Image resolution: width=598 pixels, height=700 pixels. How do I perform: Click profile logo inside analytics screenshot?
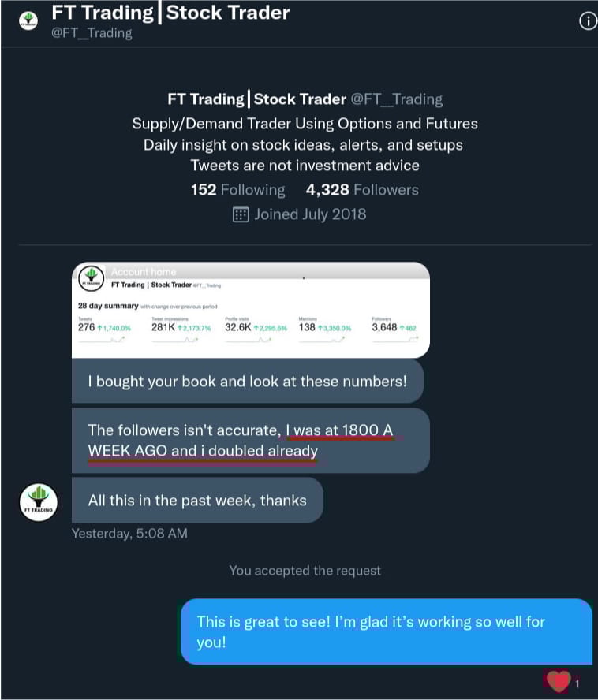(92, 277)
